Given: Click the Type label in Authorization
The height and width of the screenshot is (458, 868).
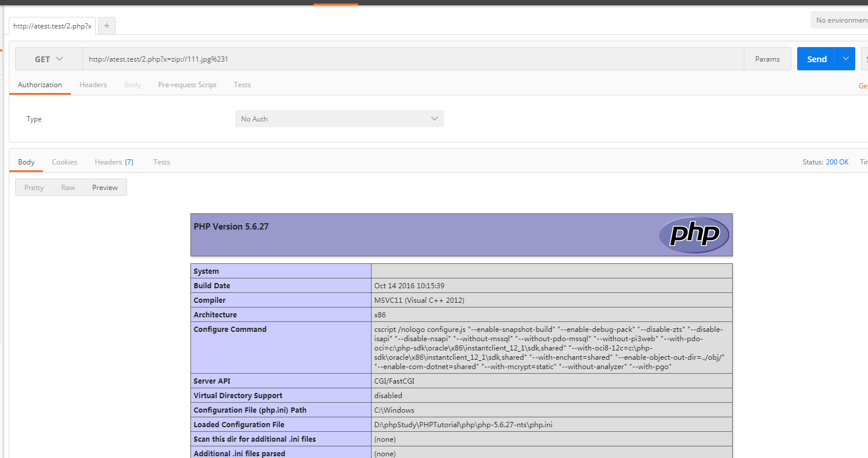Looking at the screenshot, I should [x=34, y=119].
